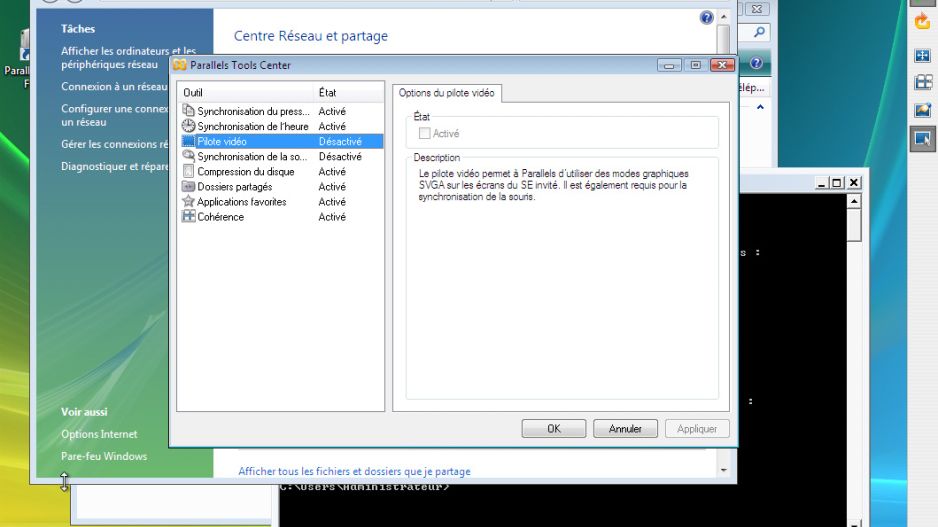938x527 pixels.
Task: Select Compression du disque row
Action: 281,172
